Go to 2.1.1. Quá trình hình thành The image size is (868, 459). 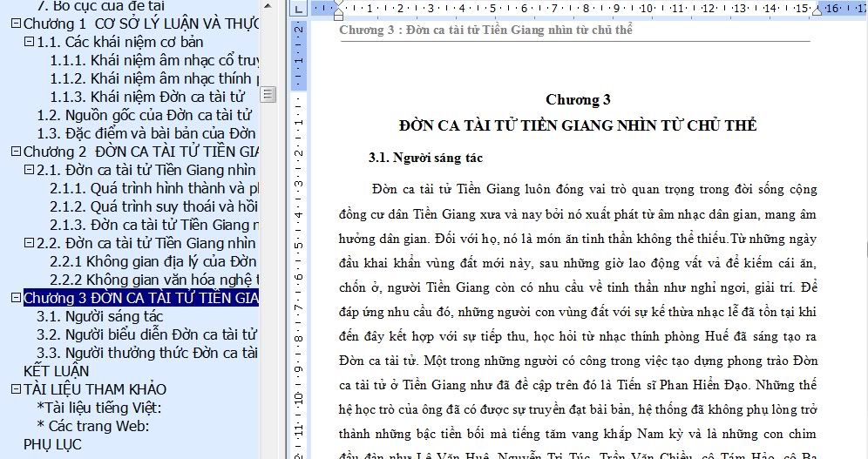154,188
